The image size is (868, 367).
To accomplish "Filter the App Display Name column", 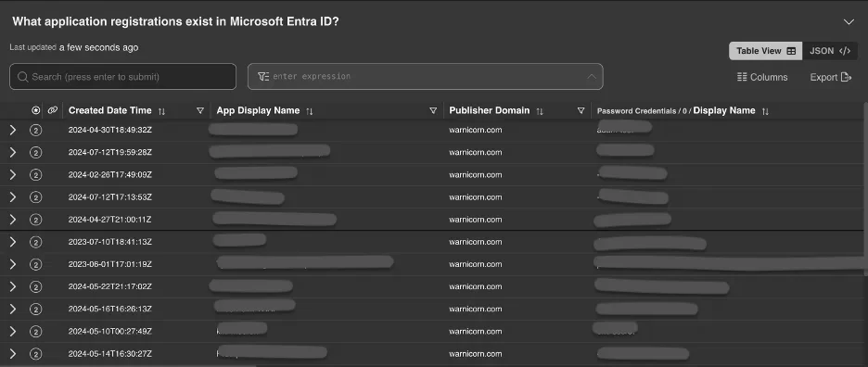I will [433, 110].
